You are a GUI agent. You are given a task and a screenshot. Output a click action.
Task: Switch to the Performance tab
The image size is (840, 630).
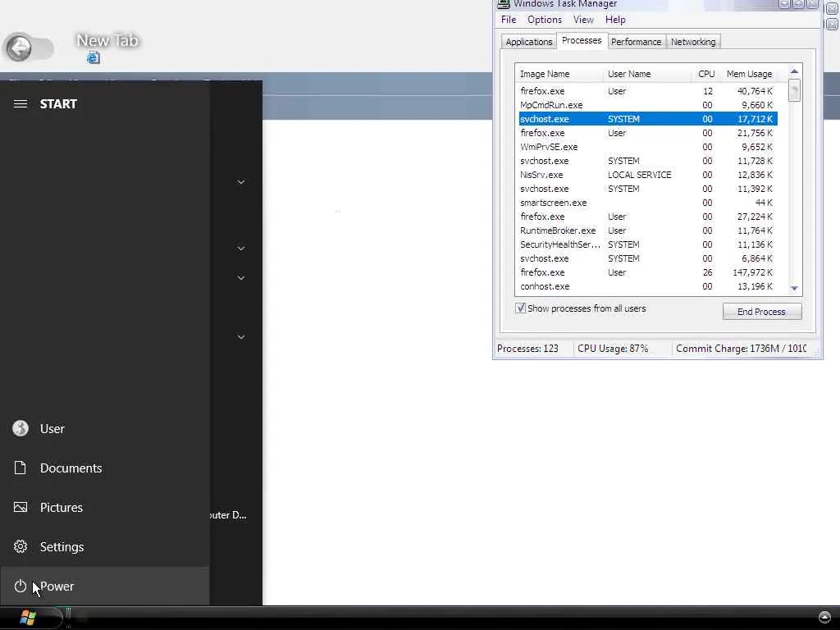coord(636,42)
